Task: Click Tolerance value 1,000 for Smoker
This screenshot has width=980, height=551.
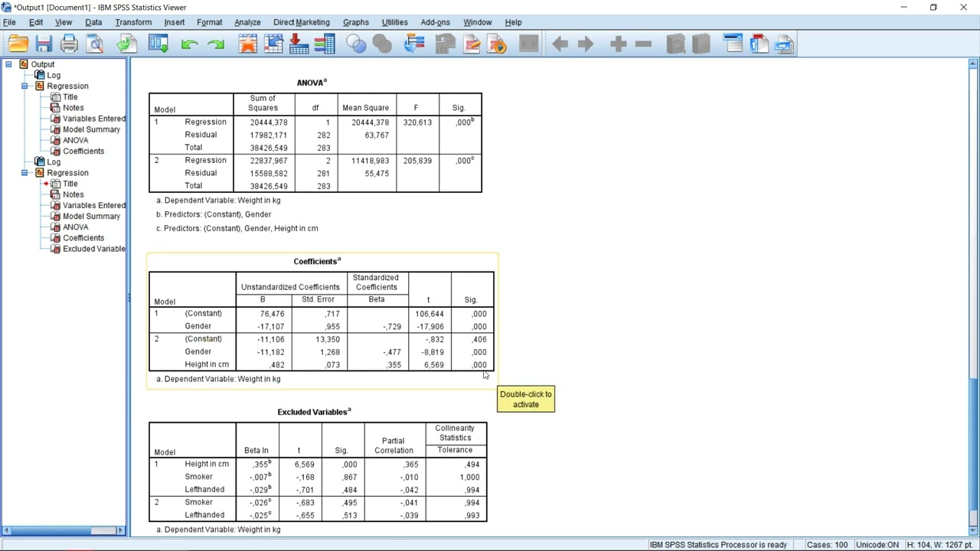Action: pyautogui.click(x=469, y=477)
